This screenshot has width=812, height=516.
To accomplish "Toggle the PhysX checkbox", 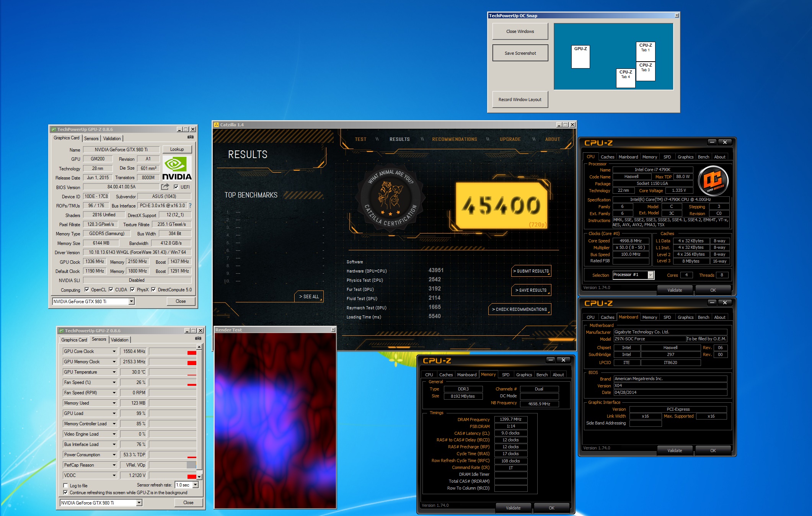I will click(132, 289).
